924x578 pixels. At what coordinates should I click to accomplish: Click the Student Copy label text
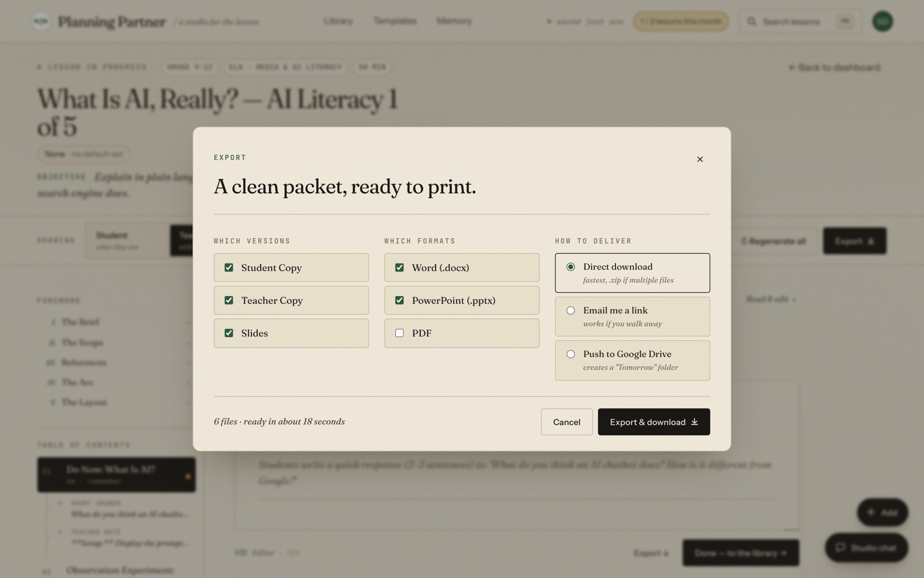271,268
